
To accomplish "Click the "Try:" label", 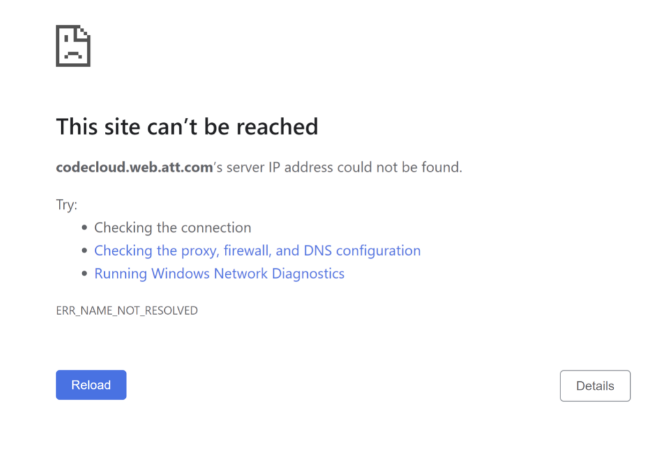I will click(66, 205).
